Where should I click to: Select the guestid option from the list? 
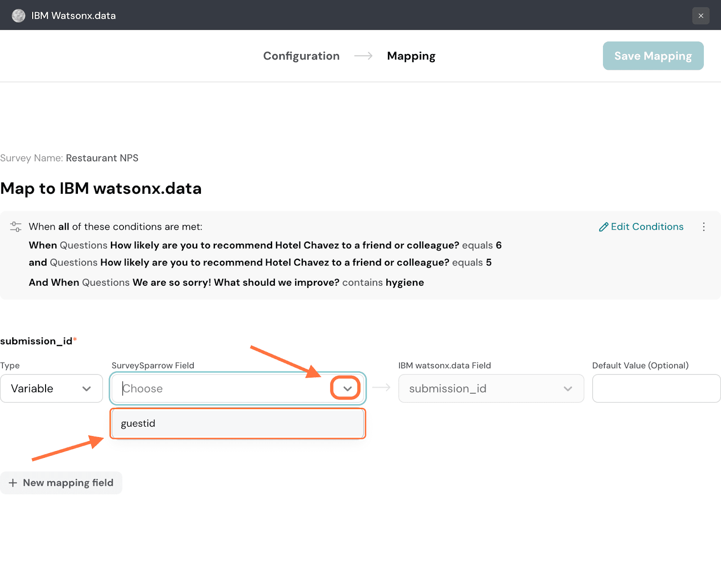(237, 424)
